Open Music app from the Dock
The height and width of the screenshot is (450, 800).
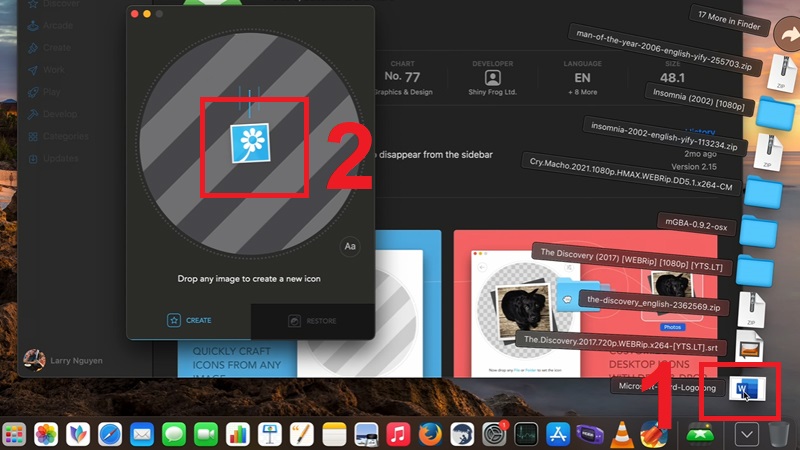pos(398,435)
